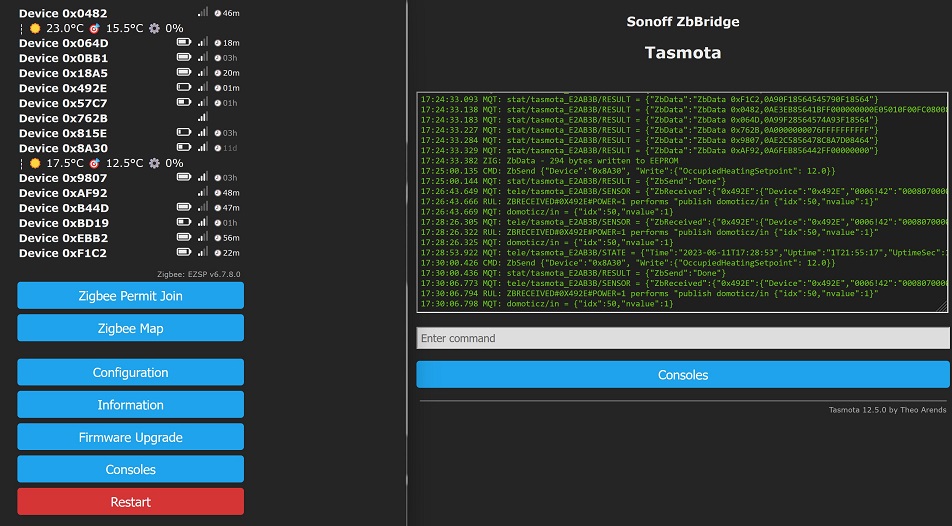Click signal strength icon of Device 0x064D
The height and width of the screenshot is (526, 952).
(x=203, y=42)
